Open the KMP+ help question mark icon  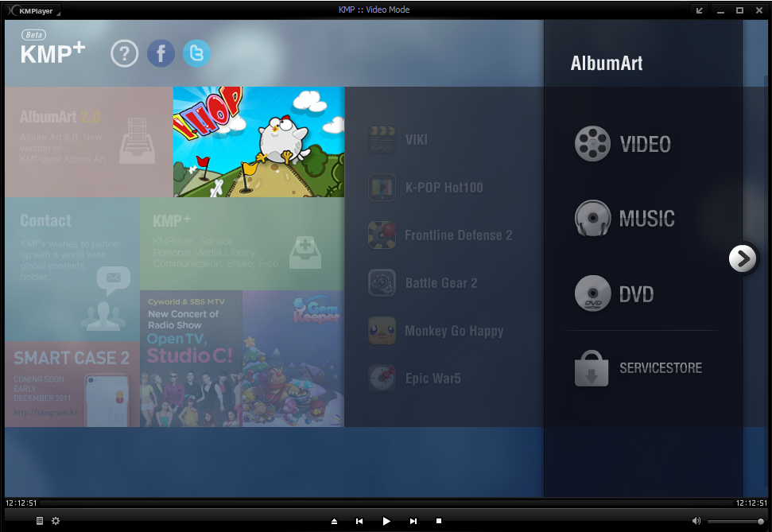click(x=125, y=53)
